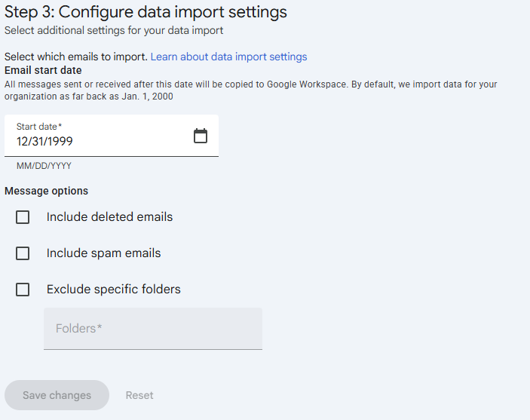Image resolution: width=530 pixels, height=420 pixels.
Task: Open the Learn about data import settings link
Action: tap(229, 57)
